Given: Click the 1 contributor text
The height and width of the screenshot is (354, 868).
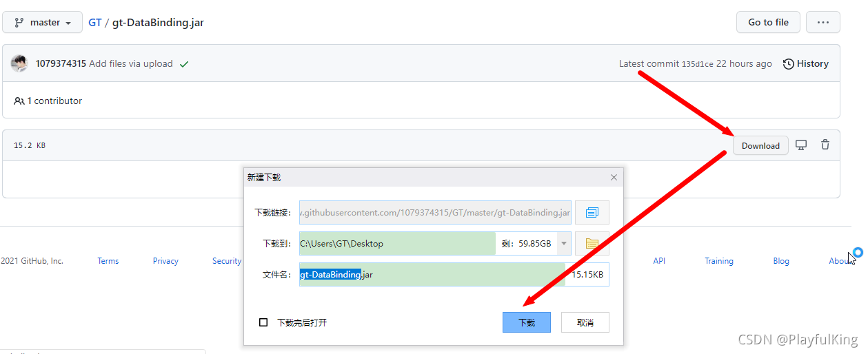Looking at the screenshot, I should pyautogui.click(x=48, y=101).
